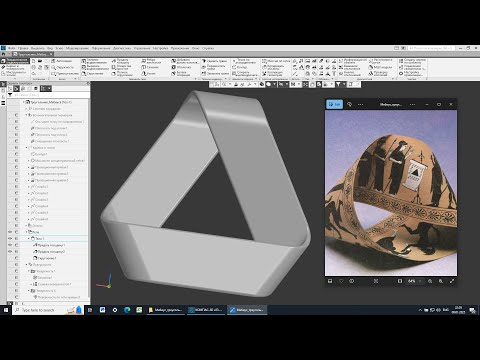Switch to the KOMPAS-3D taskbar button

coord(206,310)
